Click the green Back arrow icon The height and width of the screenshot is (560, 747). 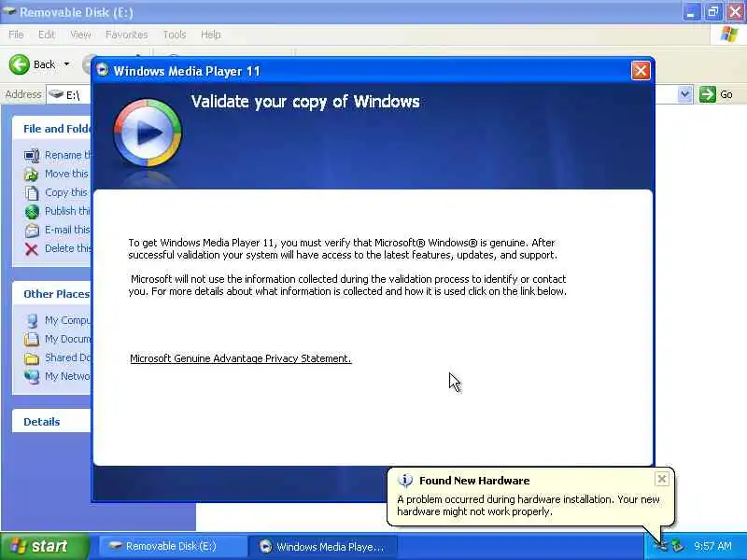coord(19,64)
